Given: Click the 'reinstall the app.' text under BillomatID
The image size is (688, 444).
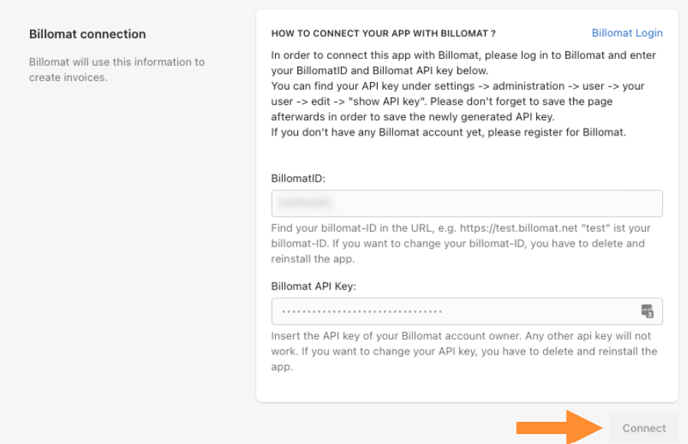Looking at the screenshot, I should click(x=313, y=259).
